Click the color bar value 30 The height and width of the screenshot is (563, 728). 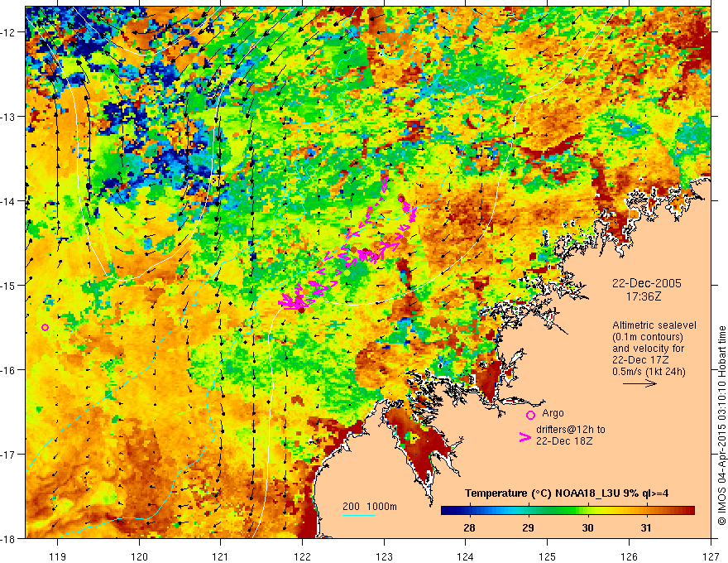[x=587, y=527]
